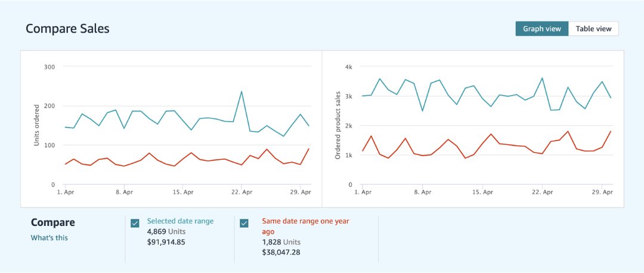Toggle the Same date range one year ago checkbox
The width and height of the screenshot is (644, 273).
(x=244, y=223)
